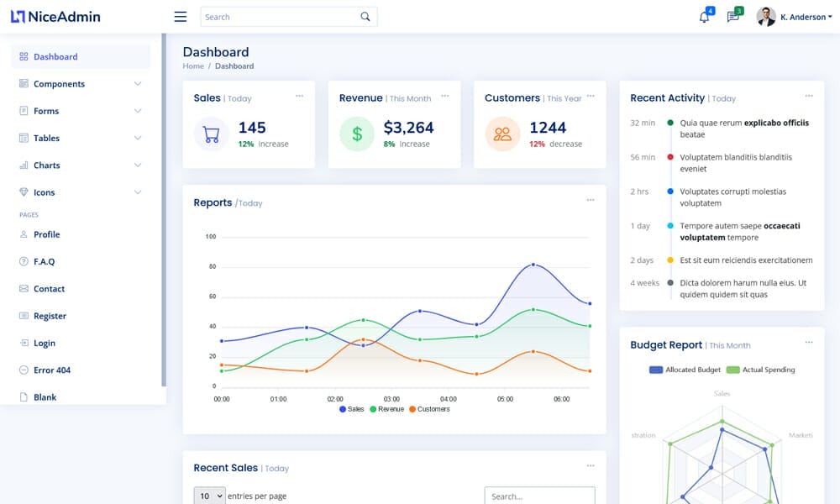Click the F.A.Q question mark icon
Screen dimensions: 840x504
[23, 261]
